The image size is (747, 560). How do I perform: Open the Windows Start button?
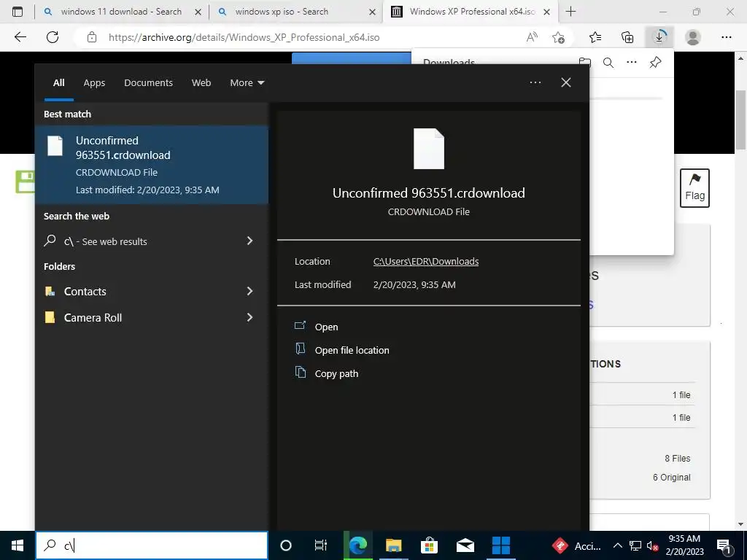point(18,545)
